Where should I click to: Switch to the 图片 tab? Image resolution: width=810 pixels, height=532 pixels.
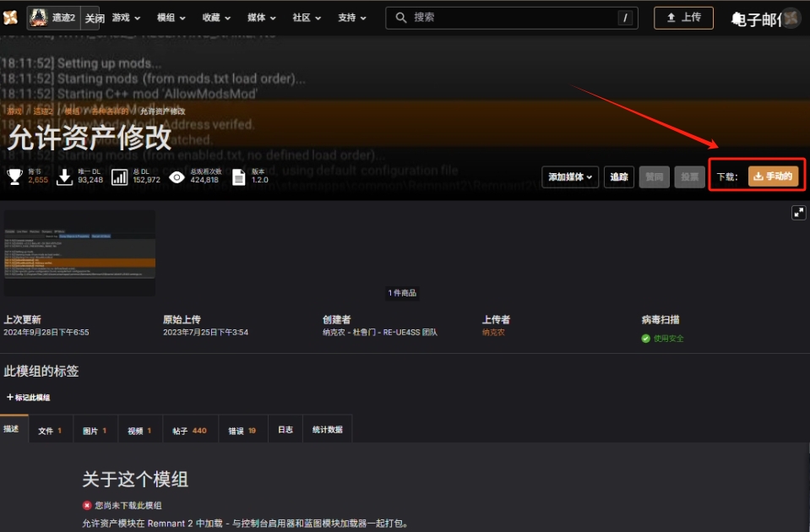click(95, 431)
